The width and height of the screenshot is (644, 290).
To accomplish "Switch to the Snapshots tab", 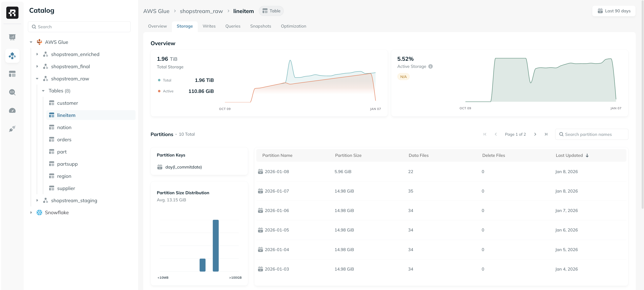I will (260, 26).
